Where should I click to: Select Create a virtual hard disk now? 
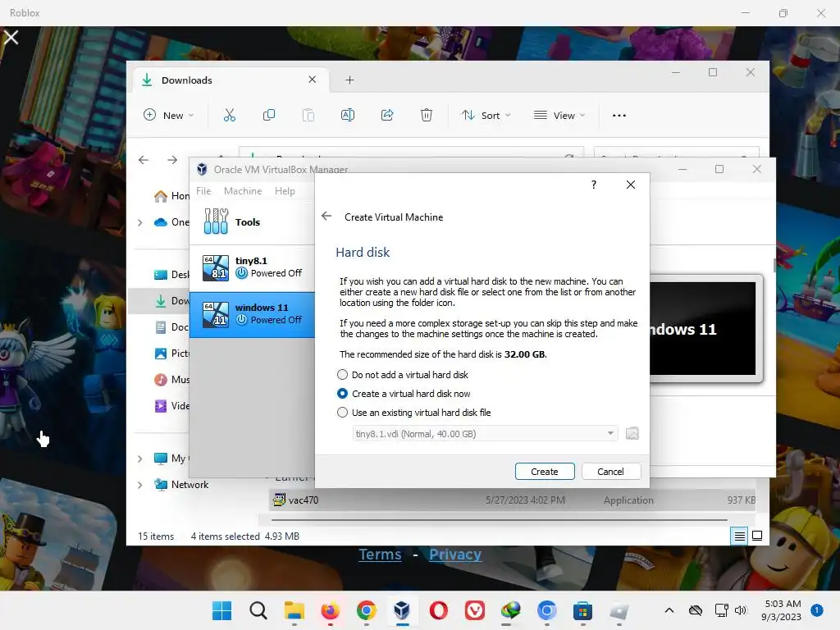[404, 394]
